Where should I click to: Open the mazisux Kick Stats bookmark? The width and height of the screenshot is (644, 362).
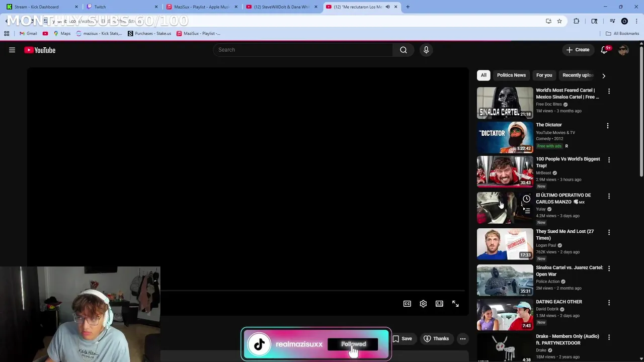(99, 33)
